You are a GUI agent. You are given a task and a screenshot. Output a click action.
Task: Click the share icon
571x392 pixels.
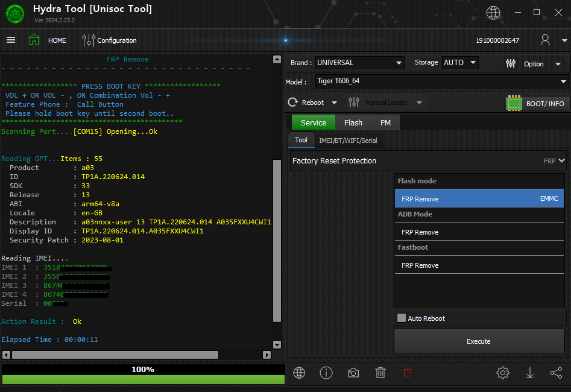click(x=556, y=373)
